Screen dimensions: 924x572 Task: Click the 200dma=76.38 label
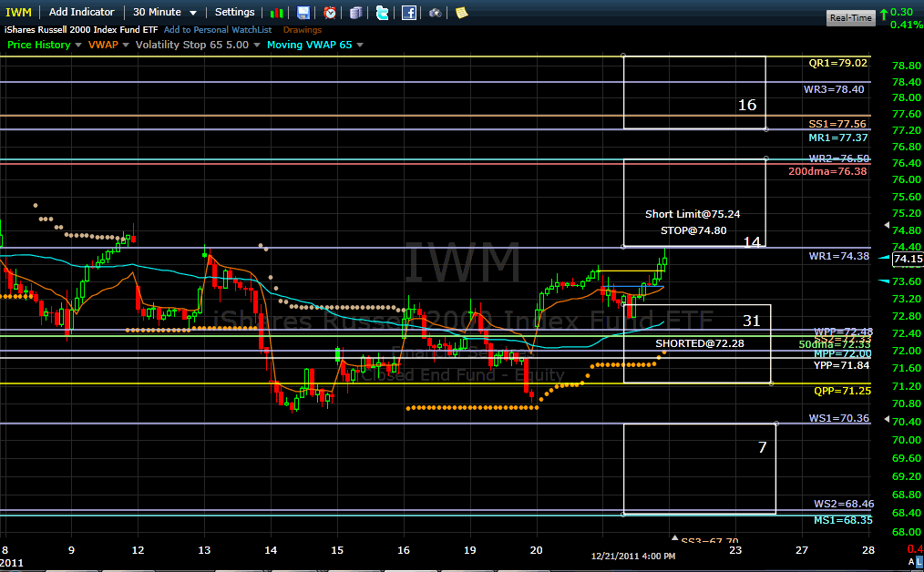[827, 171]
